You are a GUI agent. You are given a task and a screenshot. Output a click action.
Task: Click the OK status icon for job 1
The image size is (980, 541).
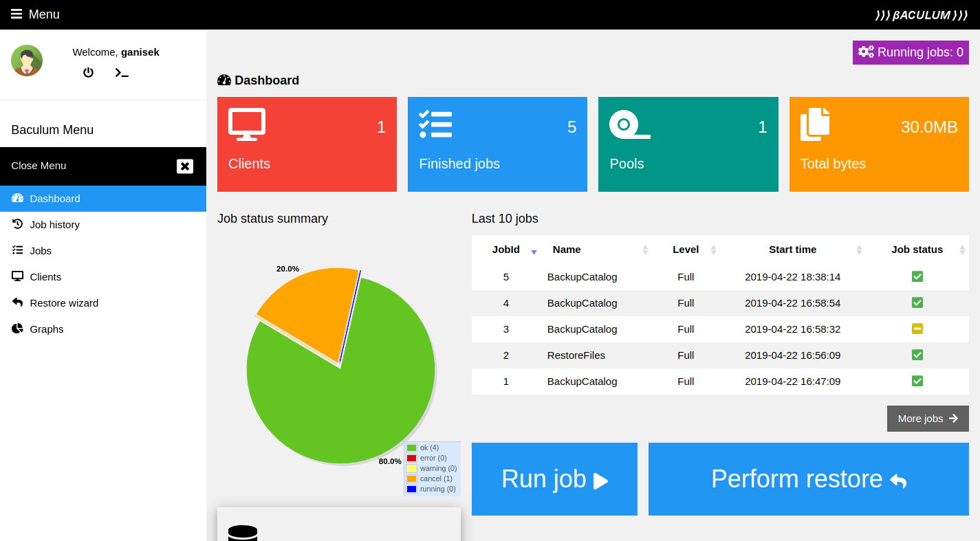click(x=917, y=381)
